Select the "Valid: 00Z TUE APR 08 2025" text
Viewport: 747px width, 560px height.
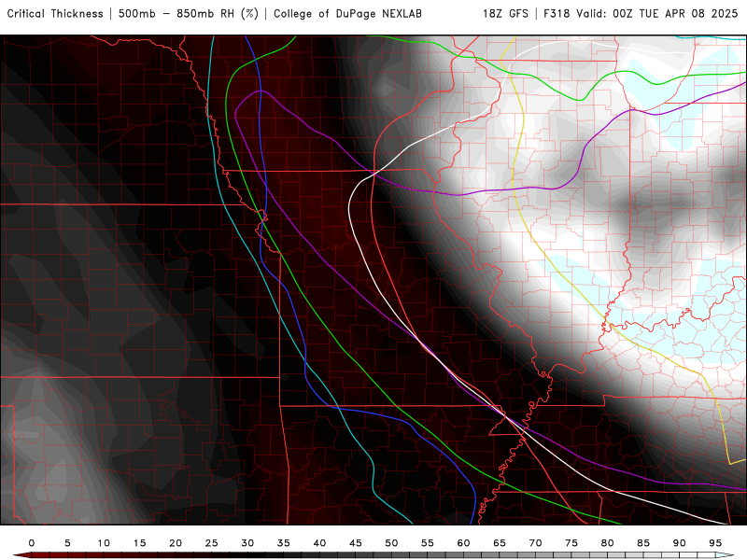pos(657,14)
